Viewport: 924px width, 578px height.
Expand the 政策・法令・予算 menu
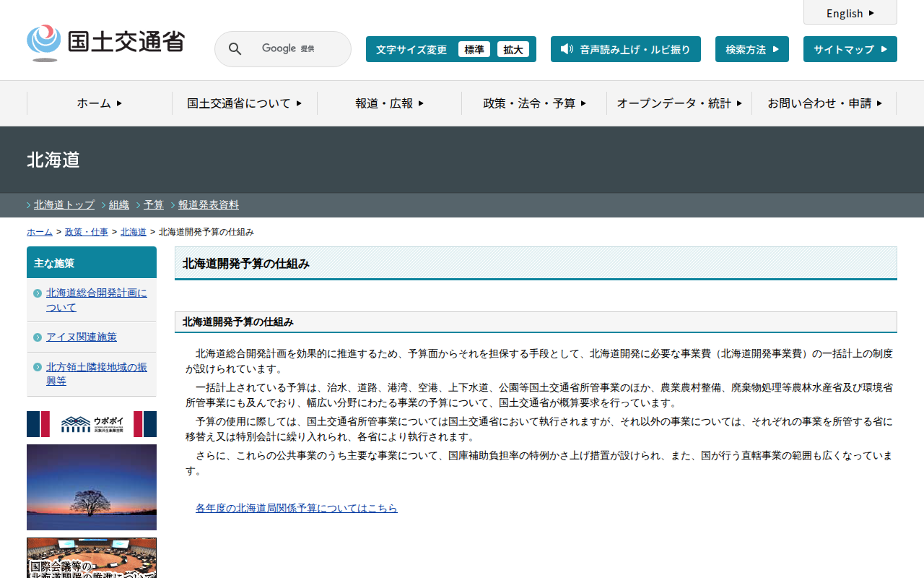(x=534, y=103)
